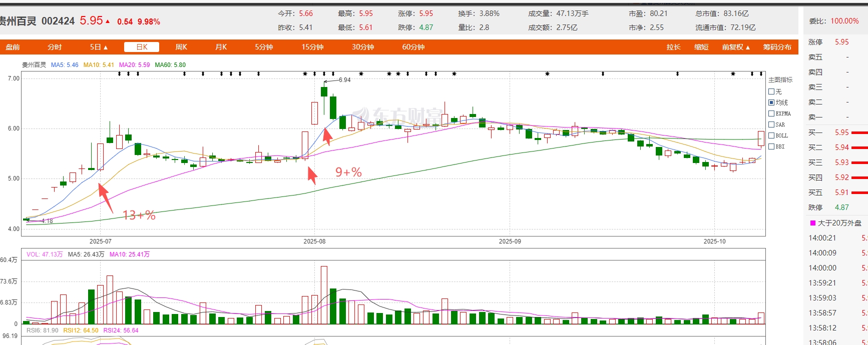Click the RSI24: 56.64 label
The image size is (868, 345).
point(121,330)
